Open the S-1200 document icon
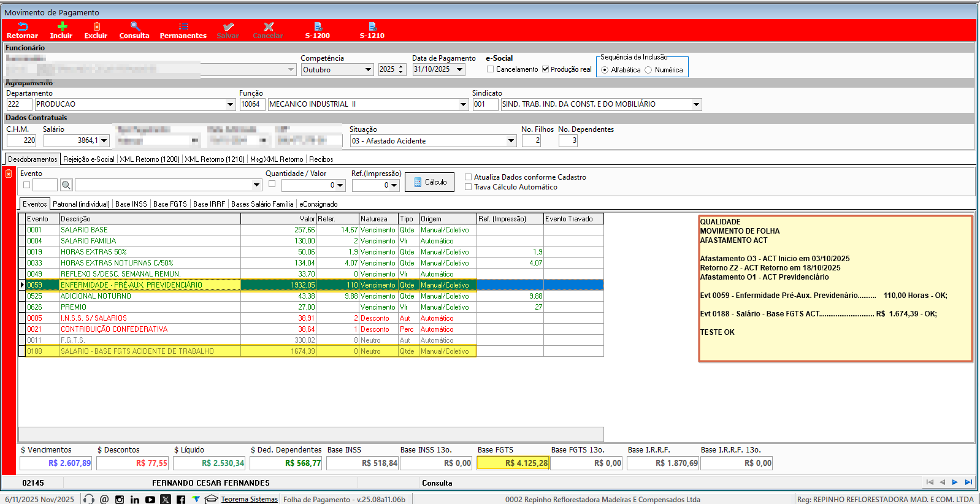Viewport: 980px width, 504px height. pyautogui.click(x=318, y=27)
